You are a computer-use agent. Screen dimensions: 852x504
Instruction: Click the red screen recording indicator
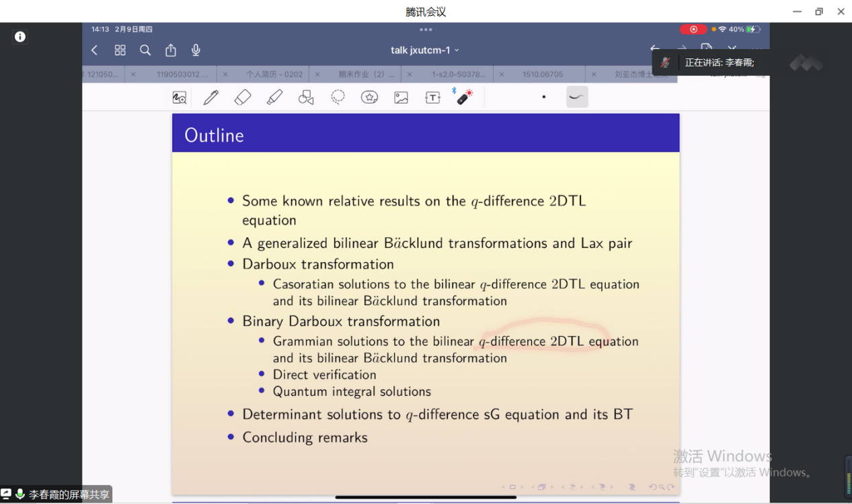tap(693, 30)
